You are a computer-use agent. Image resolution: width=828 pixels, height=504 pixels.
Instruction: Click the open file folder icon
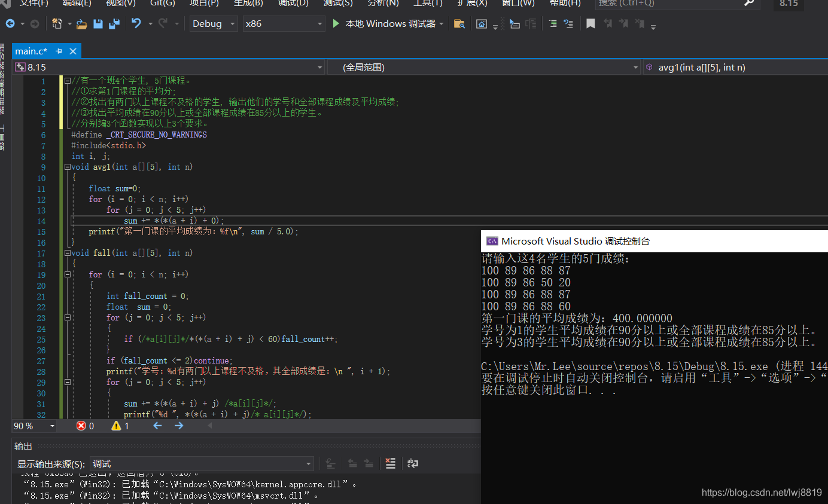point(82,24)
